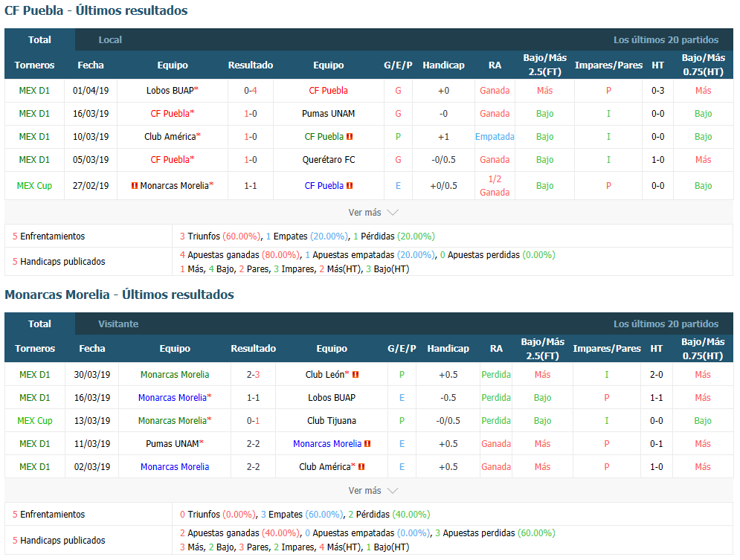
Task: Open Club Tijuana team link
Action: (x=332, y=421)
